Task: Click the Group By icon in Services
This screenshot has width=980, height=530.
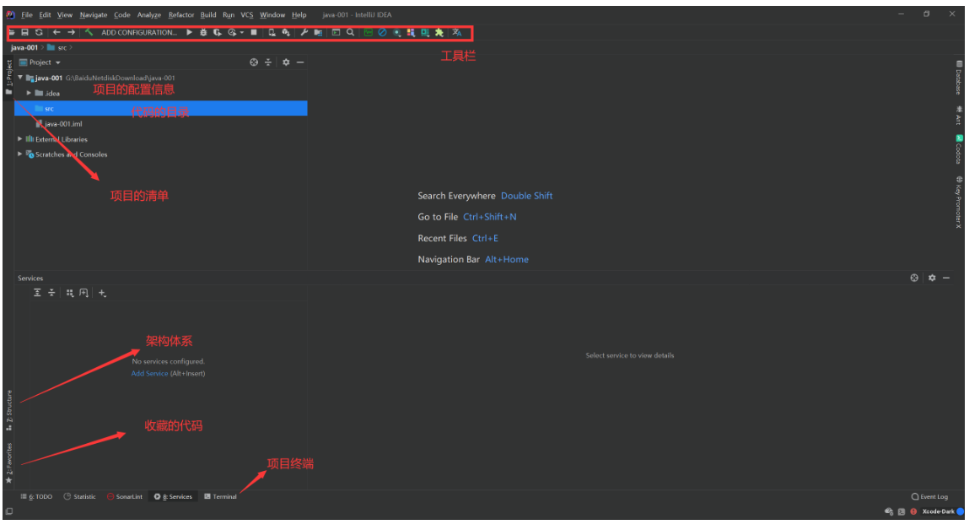Action: 70,292
